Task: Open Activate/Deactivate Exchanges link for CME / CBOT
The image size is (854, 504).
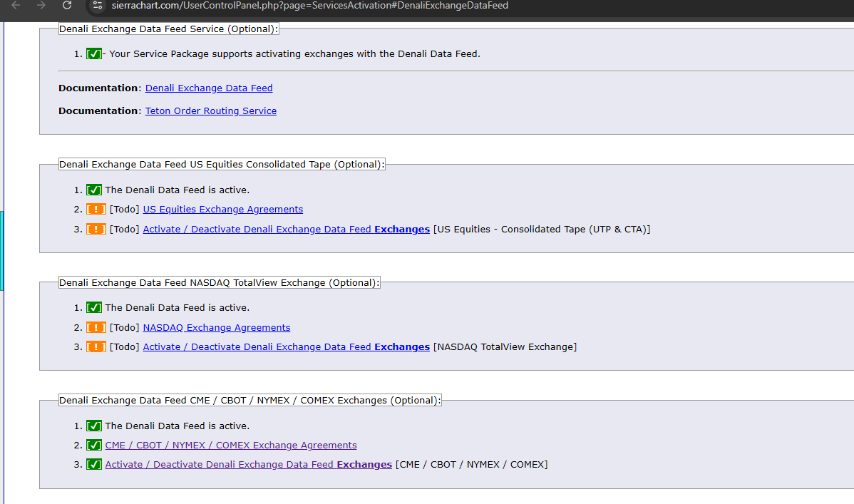Action: click(x=248, y=465)
